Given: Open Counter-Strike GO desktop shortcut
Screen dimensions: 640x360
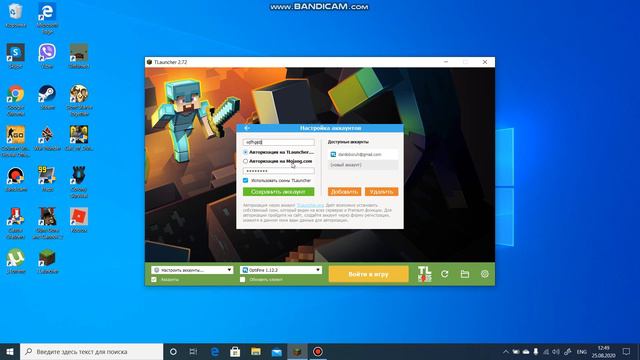Looking at the screenshot, I should click(x=16, y=141).
